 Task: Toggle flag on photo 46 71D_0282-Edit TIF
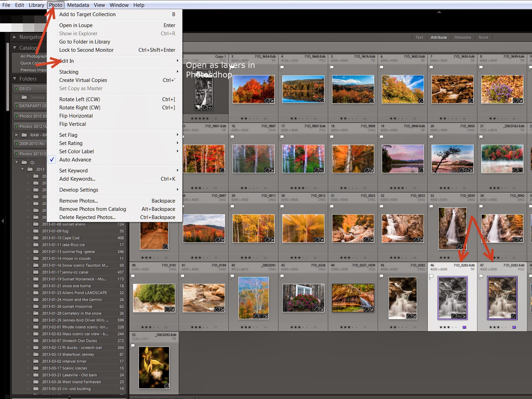click(431, 276)
